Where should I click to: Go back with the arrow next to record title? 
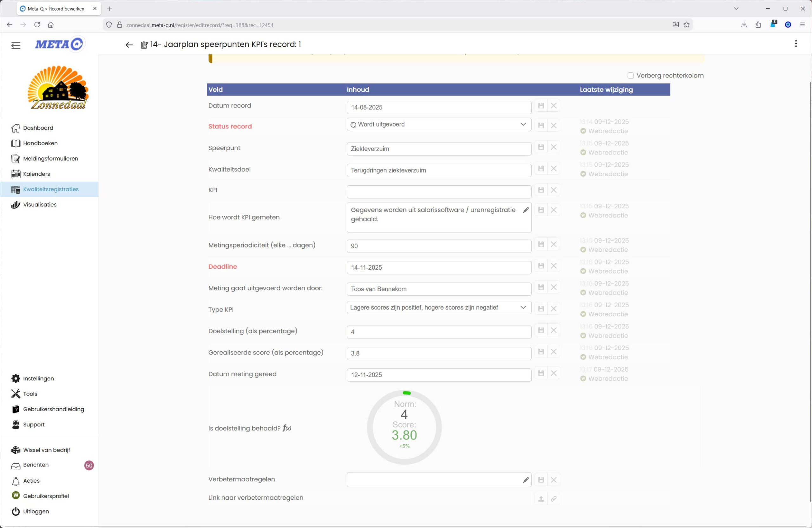pos(129,45)
